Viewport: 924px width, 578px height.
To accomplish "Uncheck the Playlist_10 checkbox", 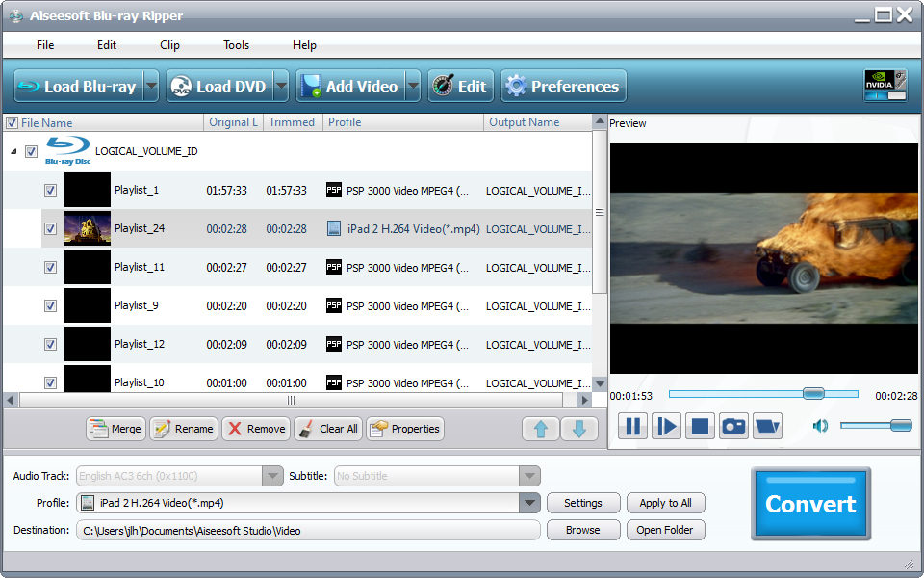I will [51, 382].
